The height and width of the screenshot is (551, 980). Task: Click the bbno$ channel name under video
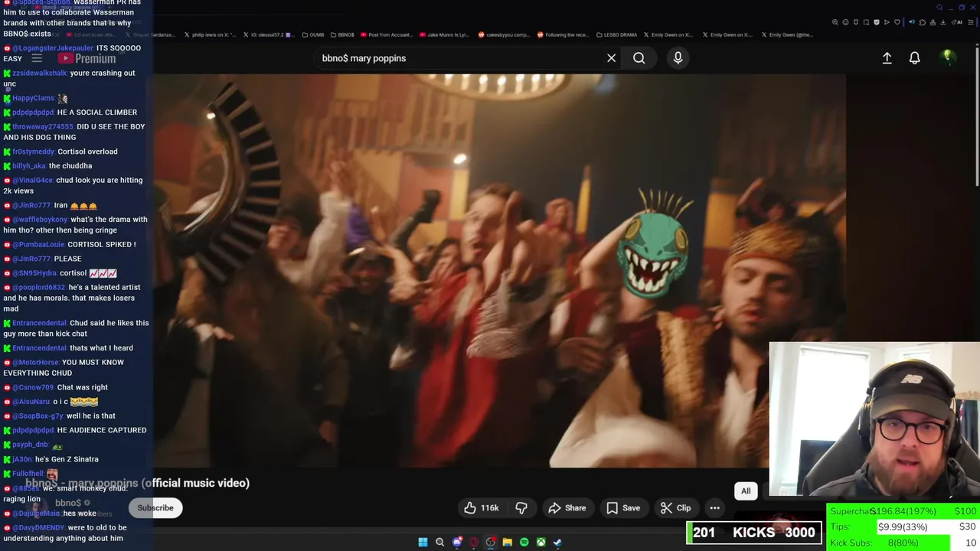tap(68, 503)
